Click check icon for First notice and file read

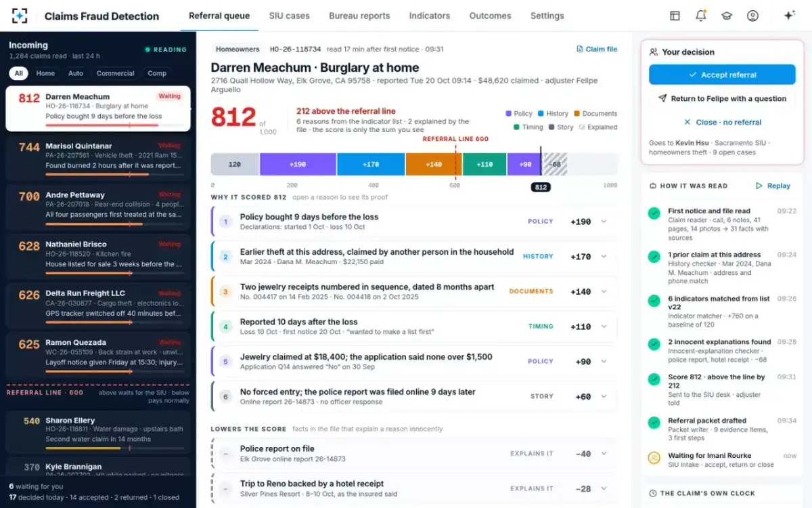(x=654, y=213)
